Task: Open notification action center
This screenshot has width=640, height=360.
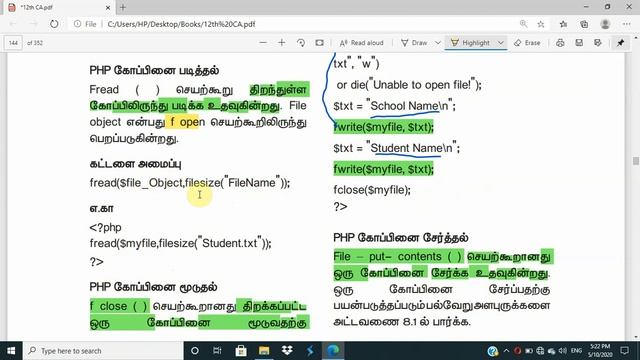Action: [624, 351]
